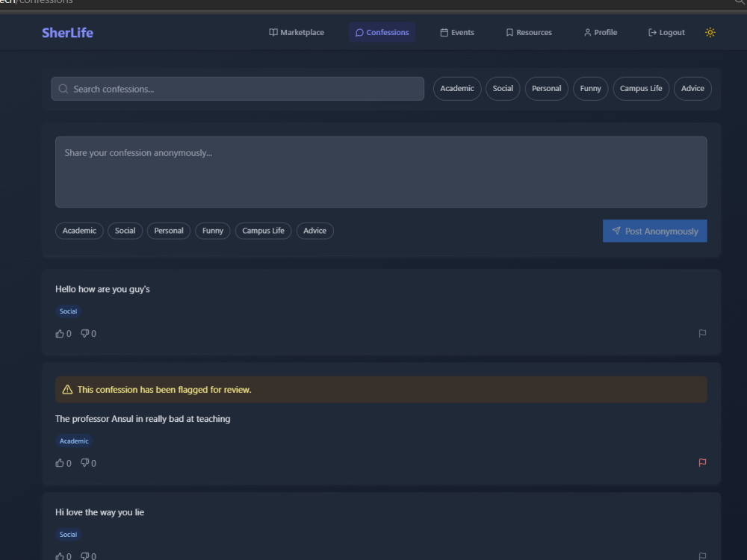The image size is (747, 560).
Task: Open your Profile page
Action: [601, 32]
